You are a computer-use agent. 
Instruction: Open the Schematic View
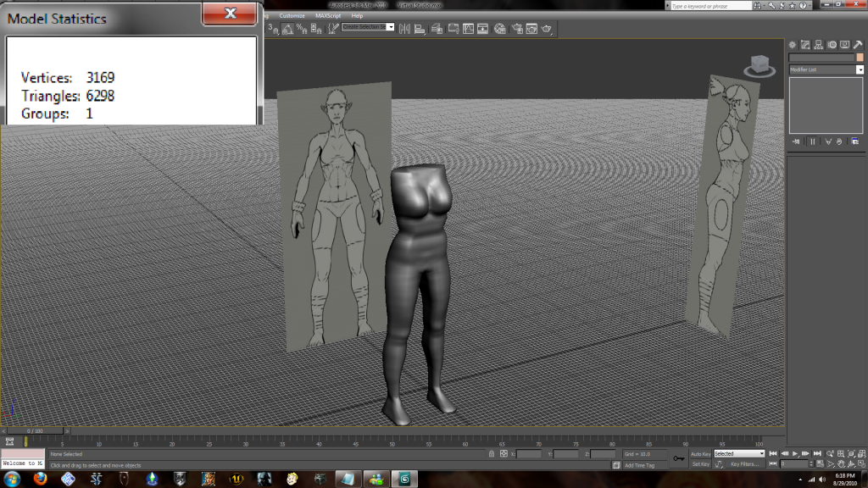click(x=482, y=29)
